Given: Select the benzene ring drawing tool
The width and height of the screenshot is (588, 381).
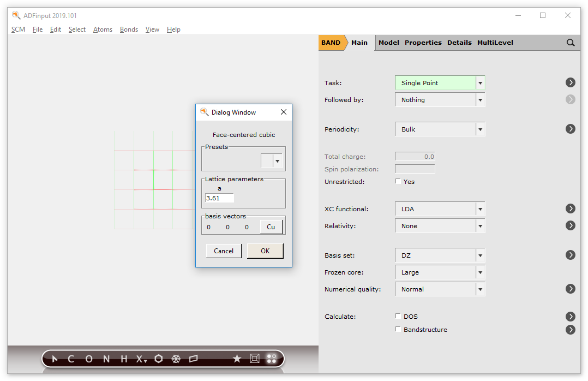Looking at the screenshot, I should pos(158,359).
